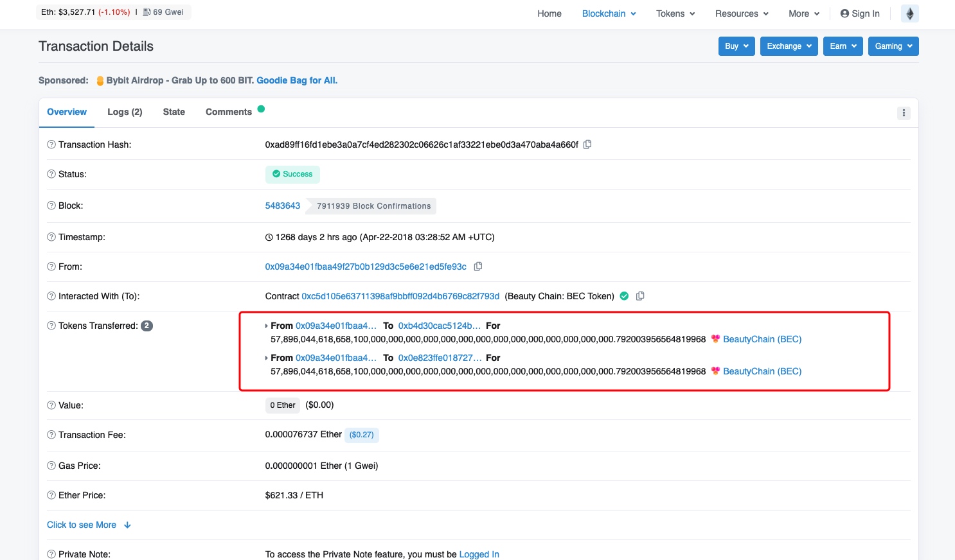Click the $621.33 / ETH price text
The width and height of the screenshot is (955, 560).
(x=294, y=495)
